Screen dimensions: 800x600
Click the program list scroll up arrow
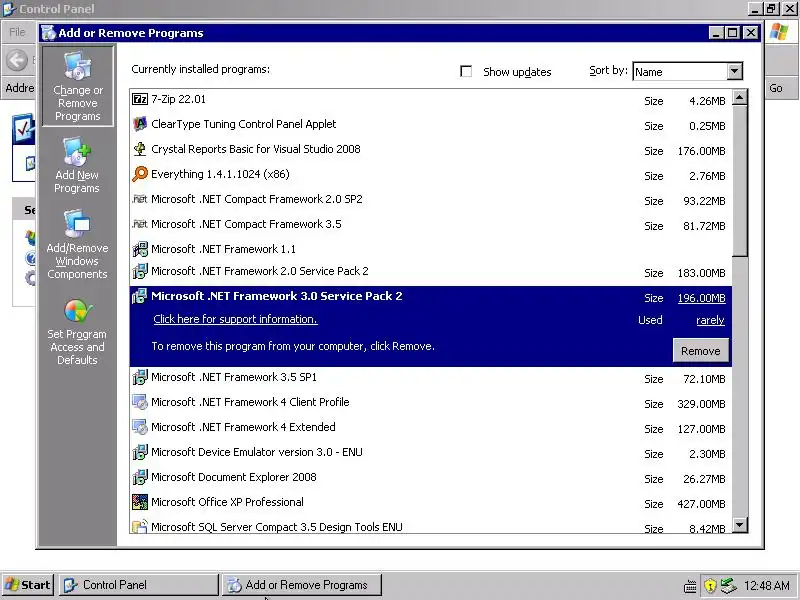point(740,97)
